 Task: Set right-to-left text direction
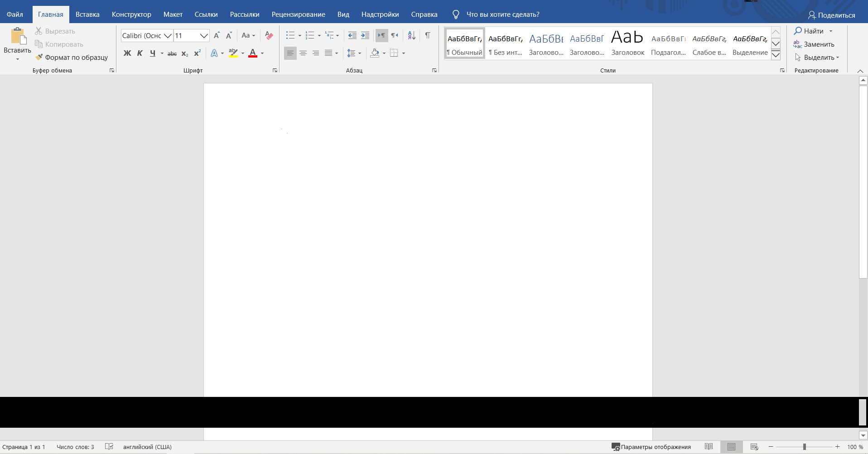click(x=395, y=35)
